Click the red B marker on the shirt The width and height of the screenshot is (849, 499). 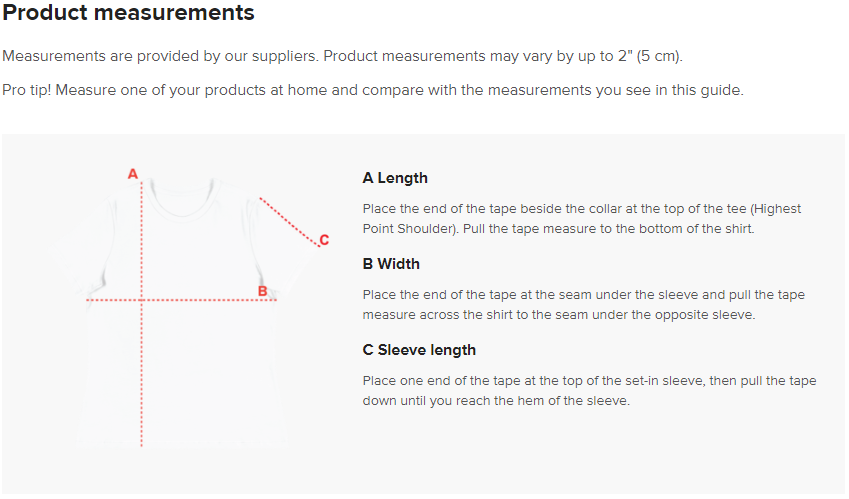pyautogui.click(x=262, y=291)
